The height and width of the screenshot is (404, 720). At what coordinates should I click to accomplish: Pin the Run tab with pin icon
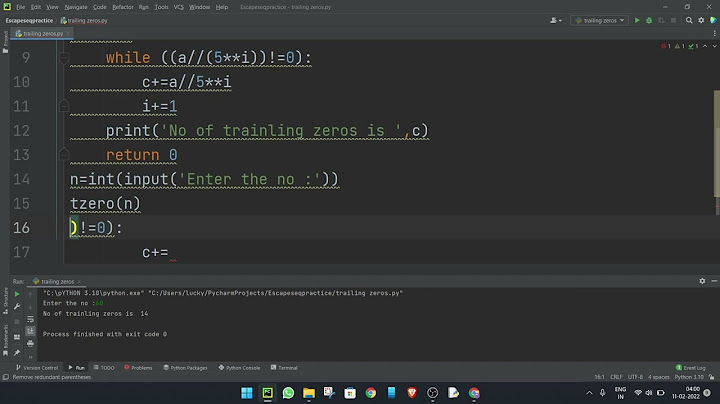17,353
